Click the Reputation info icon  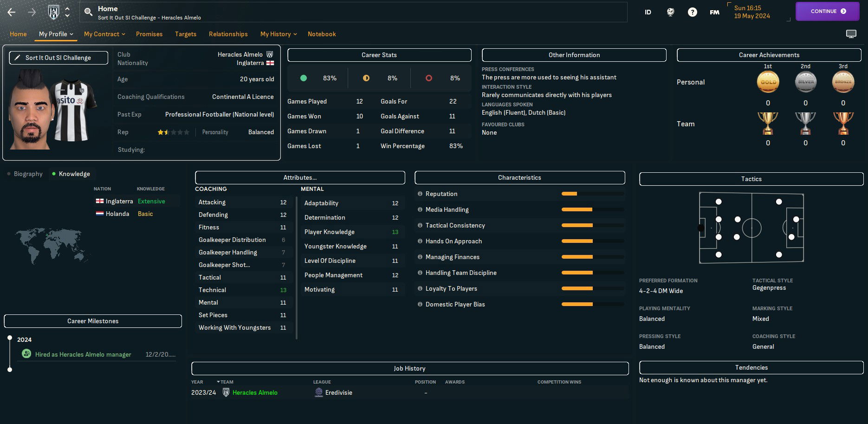point(420,194)
